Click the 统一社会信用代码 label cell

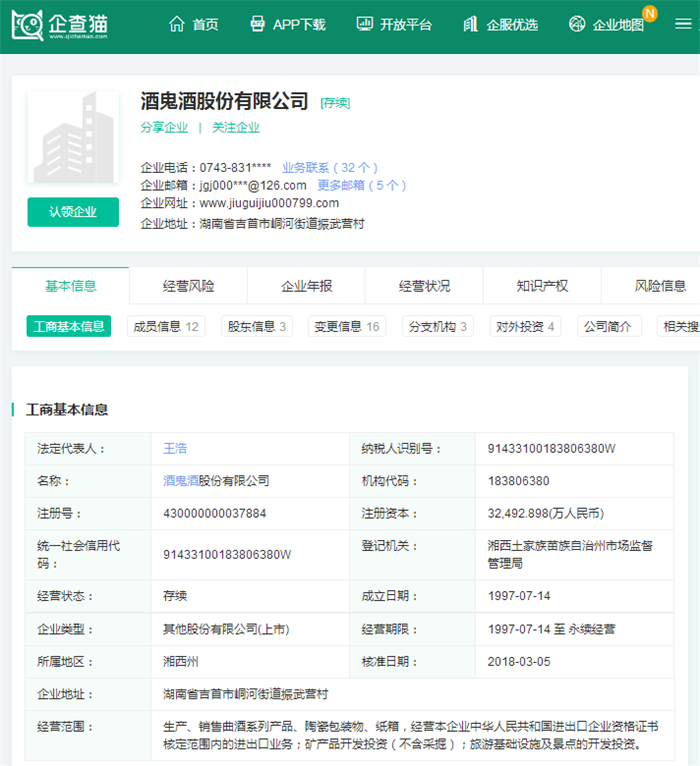coord(88,554)
